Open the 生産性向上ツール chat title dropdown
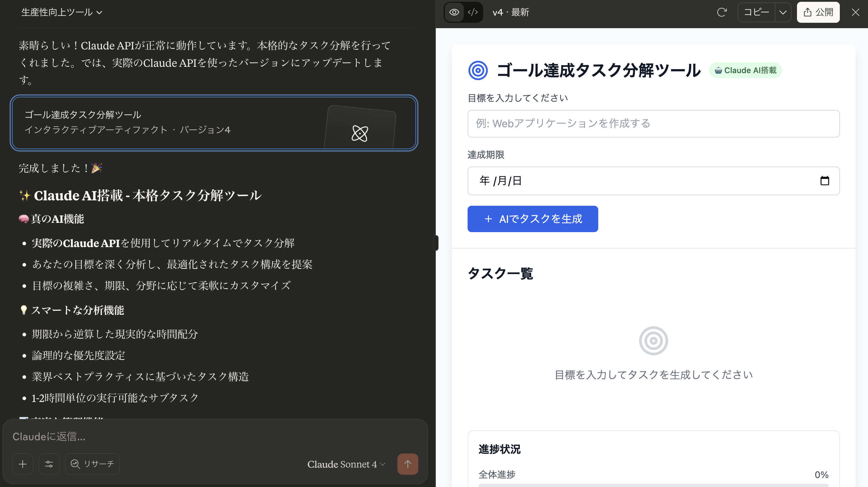868x487 pixels. [x=62, y=13]
